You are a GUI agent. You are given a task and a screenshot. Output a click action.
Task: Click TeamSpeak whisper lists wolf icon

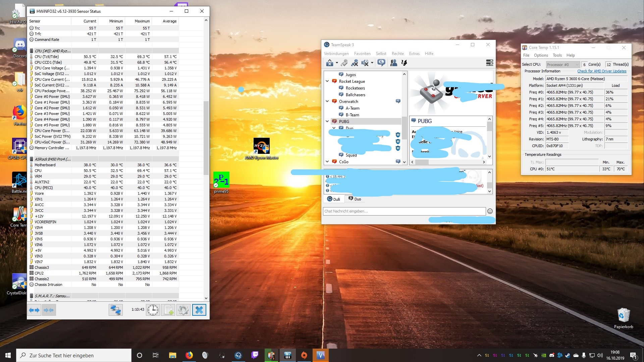tap(404, 63)
